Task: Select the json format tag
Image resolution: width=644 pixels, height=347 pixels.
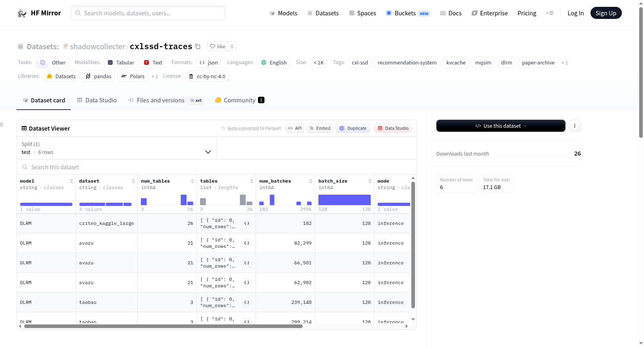Action: (208, 62)
